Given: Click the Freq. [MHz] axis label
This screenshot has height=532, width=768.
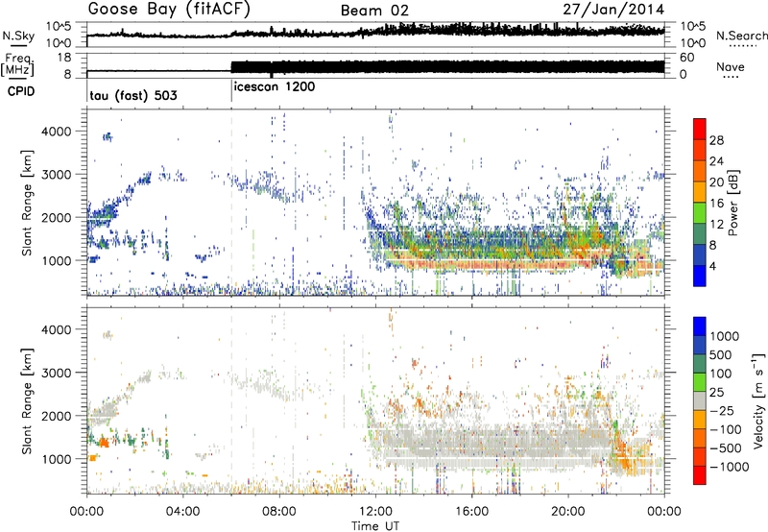Looking at the screenshot, I should 17,65.
